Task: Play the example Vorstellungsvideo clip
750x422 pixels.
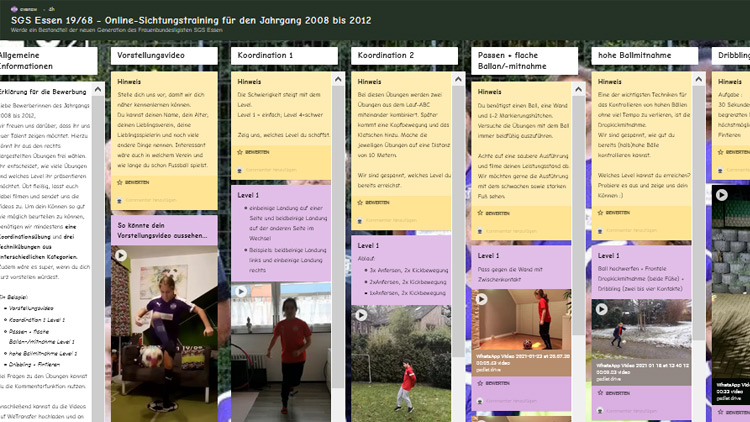Action: 121,255
